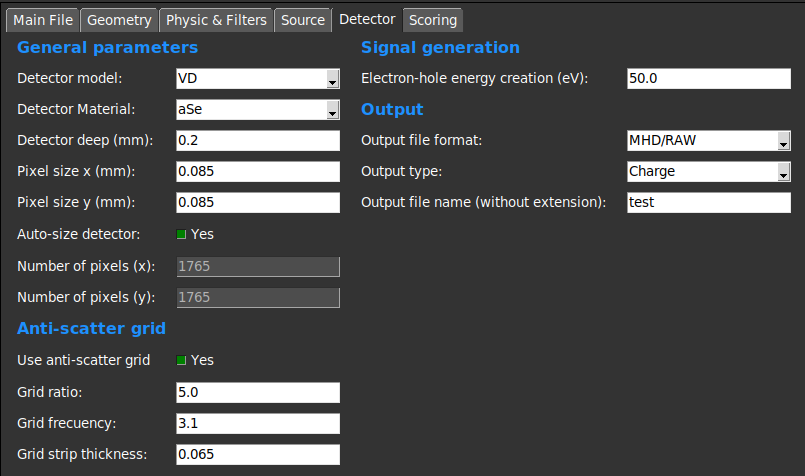Click the Pixel size y field
The height and width of the screenshot is (476, 805).
pos(257,203)
